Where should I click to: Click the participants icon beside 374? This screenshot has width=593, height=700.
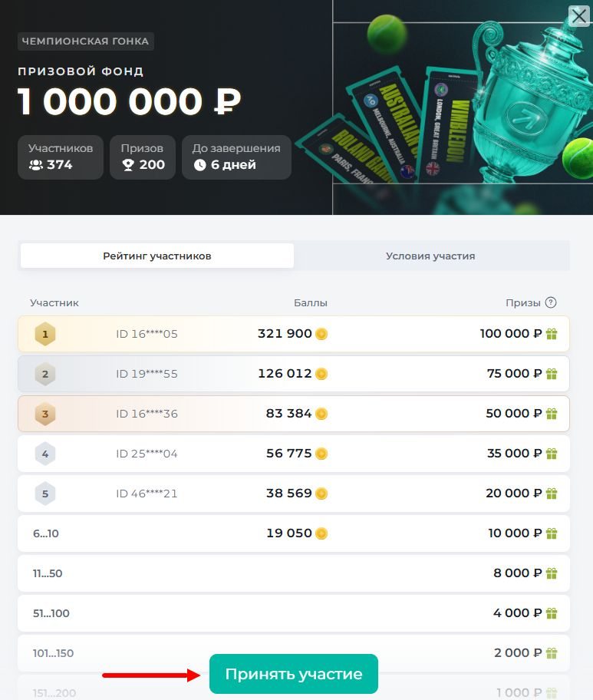pos(36,165)
